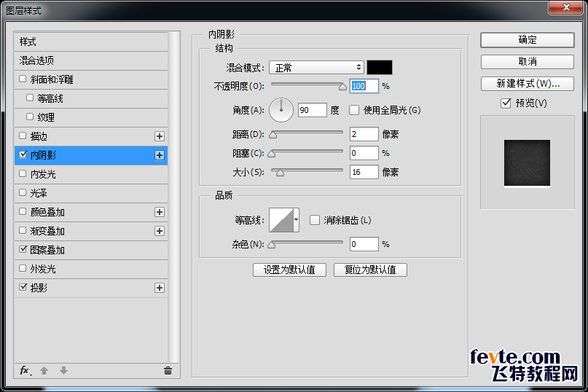
Task: Uncheck the 投影 checkbox
Action: coord(23,287)
